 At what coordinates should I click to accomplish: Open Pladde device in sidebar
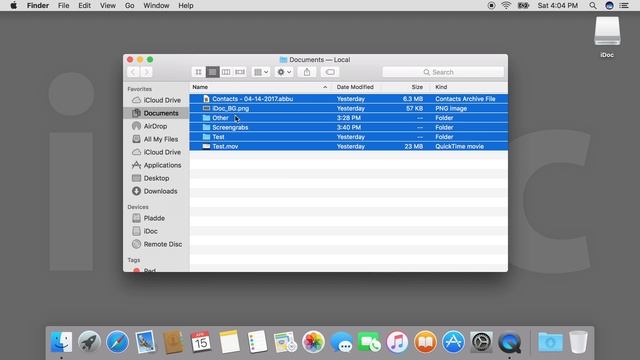point(156,218)
